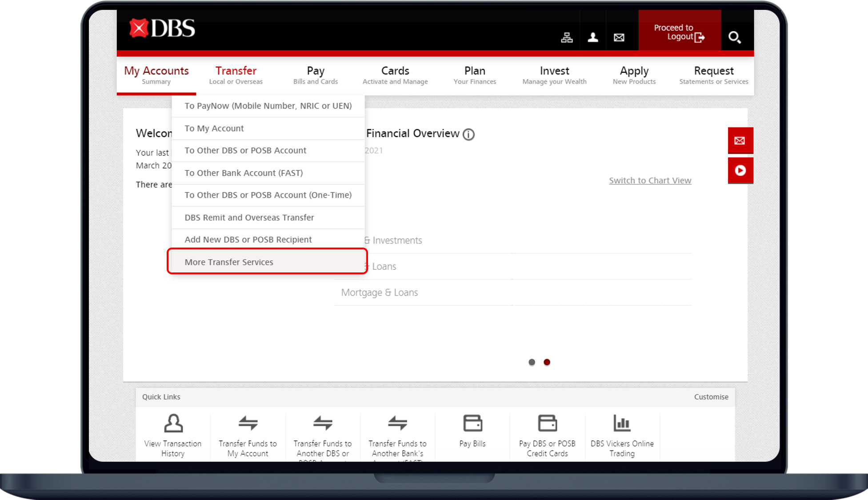Expand the Mortgage & Loans row
Viewport: 868px width, 500px height.
(513, 292)
